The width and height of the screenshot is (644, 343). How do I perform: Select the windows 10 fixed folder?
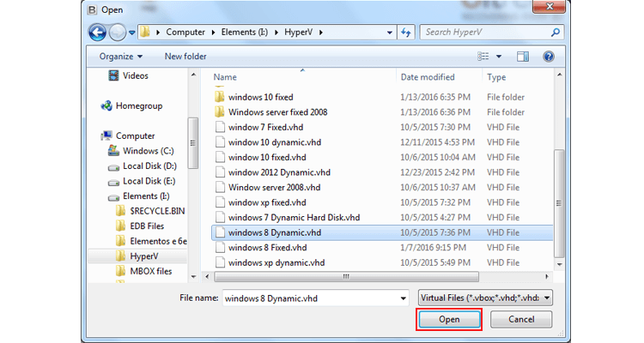click(x=260, y=97)
